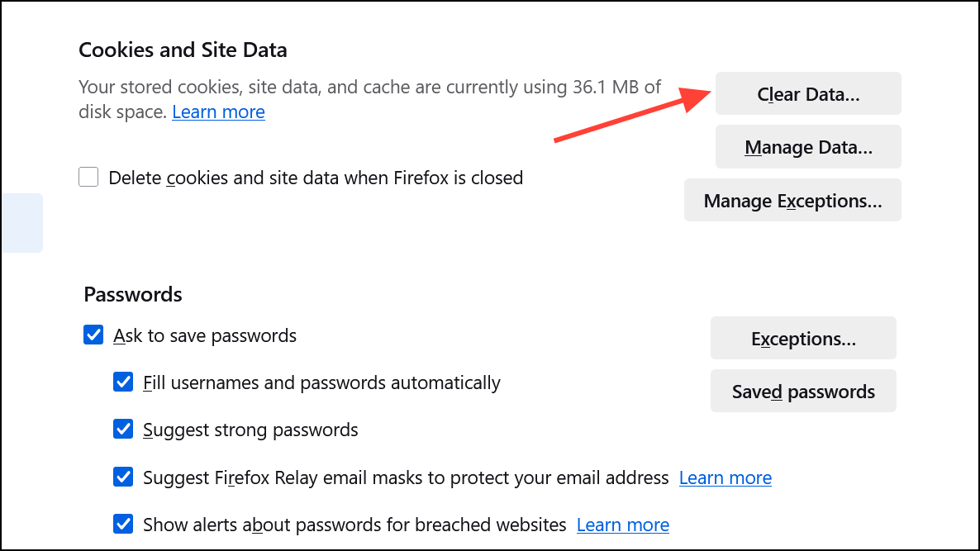Image resolution: width=980 pixels, height=551 pixels.
Task: Re-enable Suggest strong passwords
Action: coord(123,429)
